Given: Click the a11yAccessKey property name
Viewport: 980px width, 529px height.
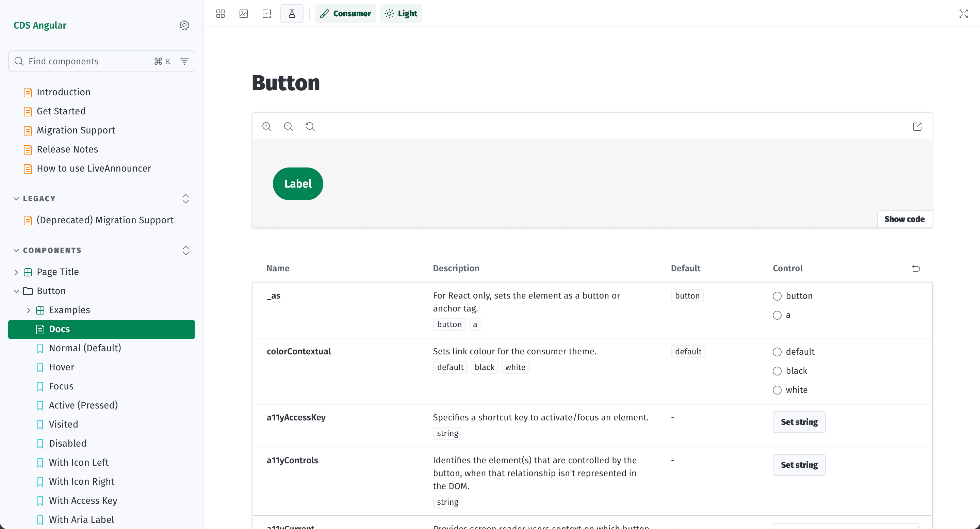Looking at the screenshot, I should point(296,417).
